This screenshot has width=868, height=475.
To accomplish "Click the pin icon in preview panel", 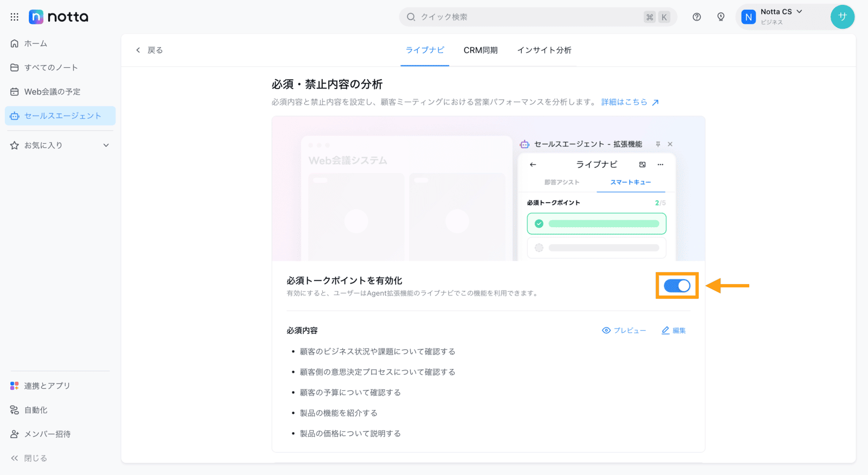I will [x=658, y=144].
